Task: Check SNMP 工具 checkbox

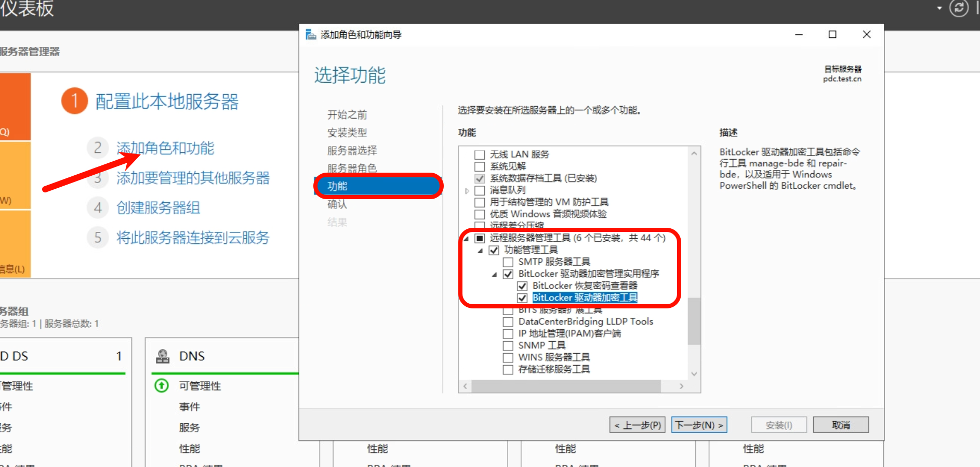Action: [508, 346]
